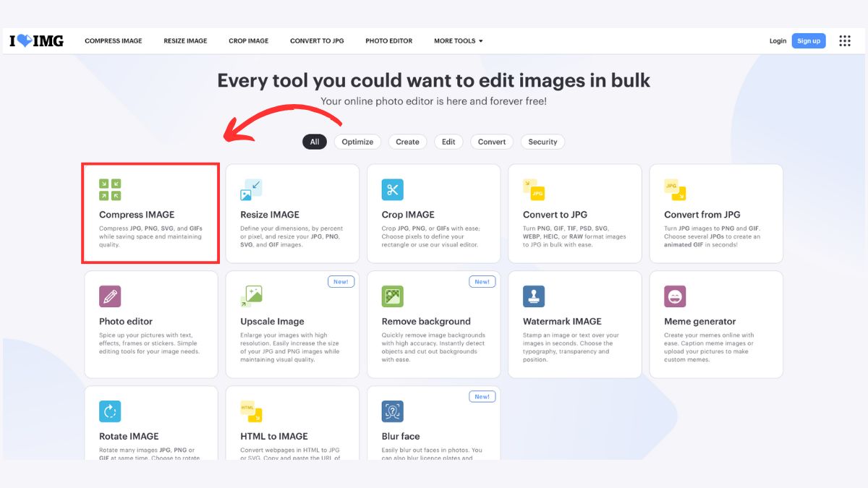
Task: Click the Compress IMAGE green arrows icon
Action: pos(110,189)
